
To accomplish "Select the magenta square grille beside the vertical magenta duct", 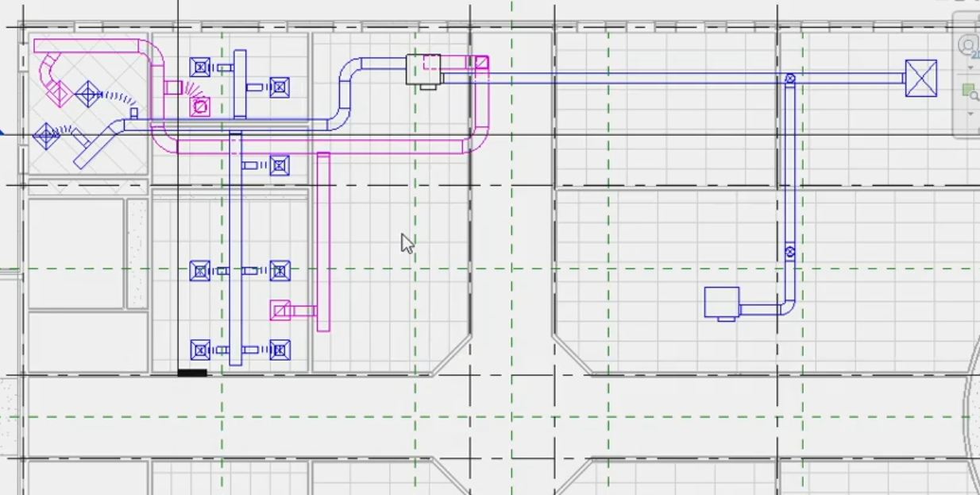I will [280, 309].
